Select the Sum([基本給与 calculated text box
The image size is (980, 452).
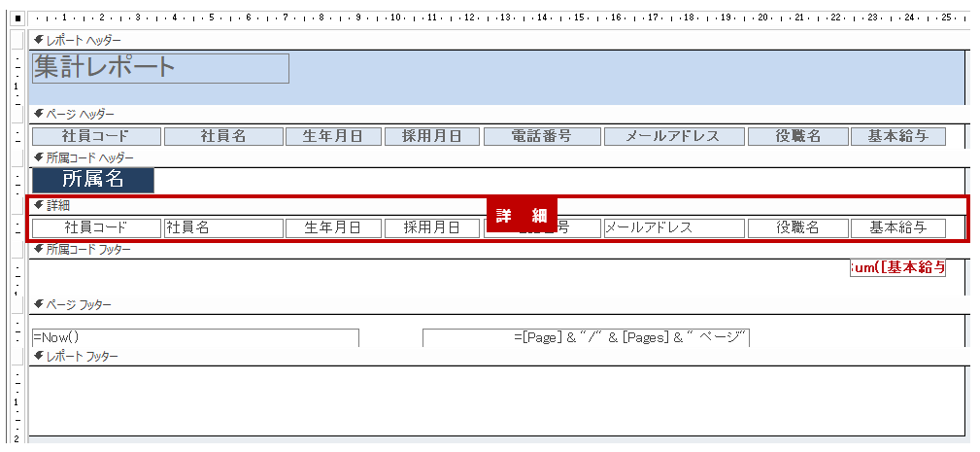point(897,268)
